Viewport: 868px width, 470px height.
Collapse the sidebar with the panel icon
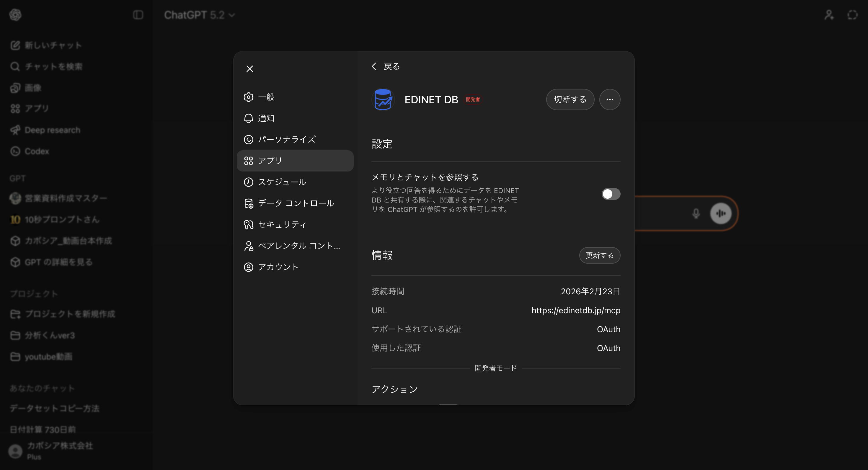tap(138, 15)
